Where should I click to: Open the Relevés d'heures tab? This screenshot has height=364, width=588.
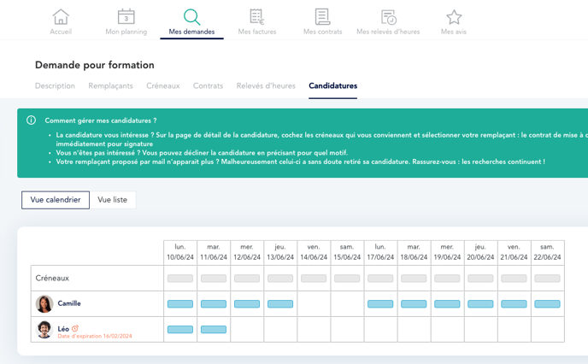[266, 86]
